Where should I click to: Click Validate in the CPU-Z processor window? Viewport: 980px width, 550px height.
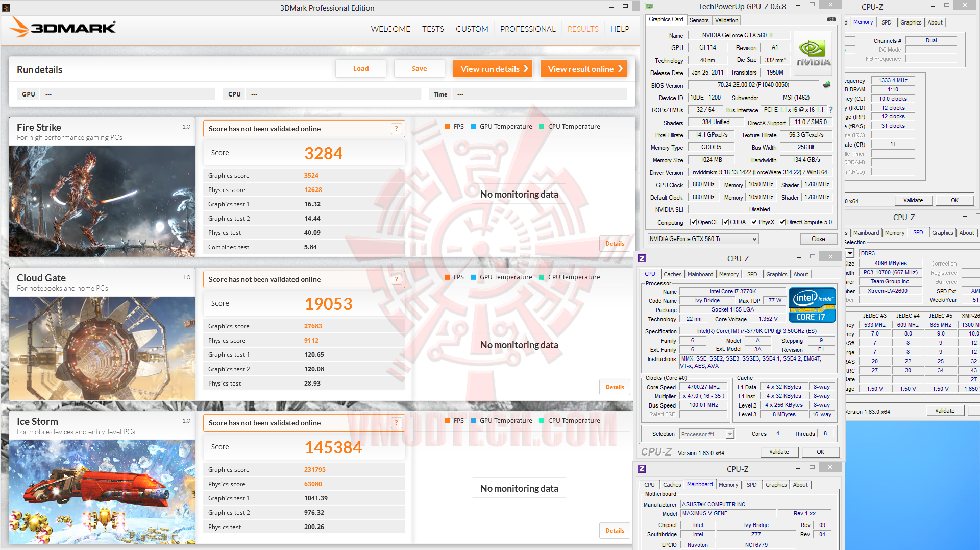(x=779, y=452)
